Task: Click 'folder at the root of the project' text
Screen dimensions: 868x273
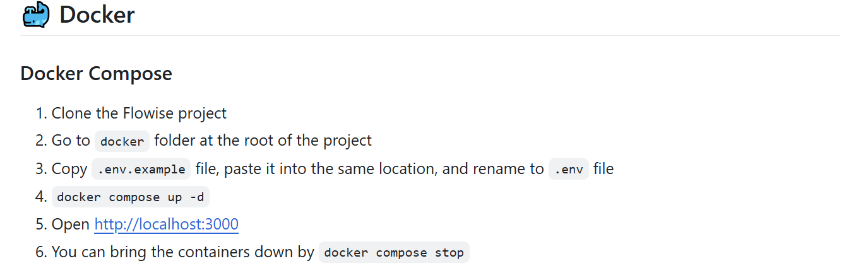Action: [x=263, y=141]
